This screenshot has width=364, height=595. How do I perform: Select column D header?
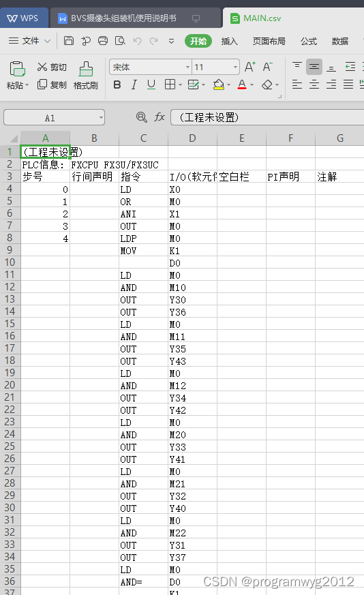coord(192,138)
